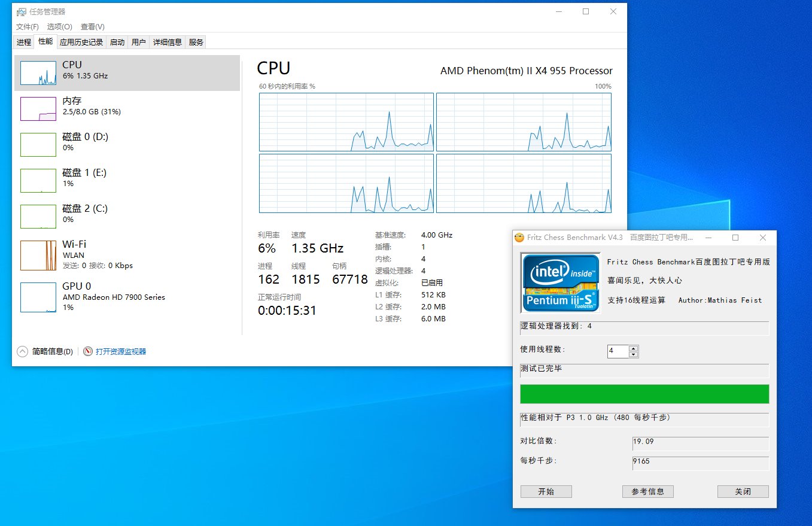Click the 参考信息 button
The image size is (812, 526).
coord(648,491)
